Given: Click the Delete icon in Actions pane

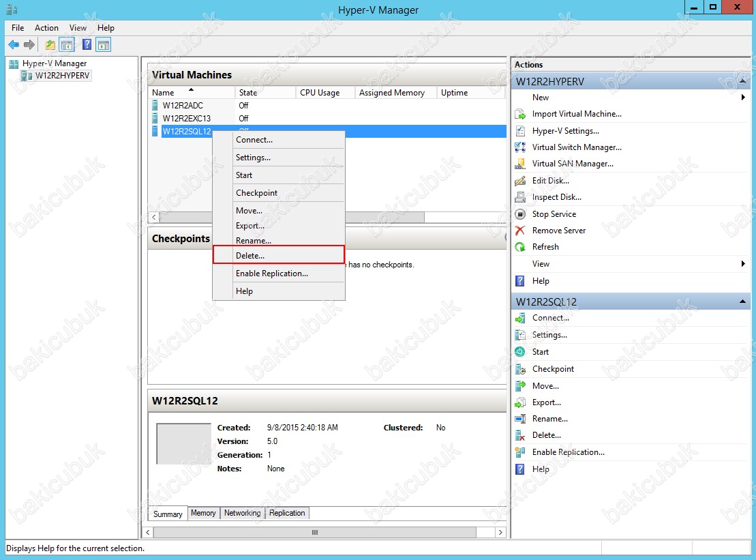Looking at the screenshot, I should point(519,435).
